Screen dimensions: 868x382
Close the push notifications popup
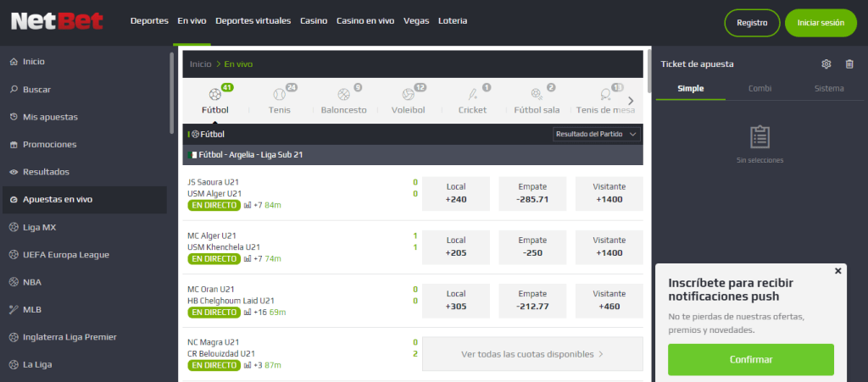click(x=837, y=271)
